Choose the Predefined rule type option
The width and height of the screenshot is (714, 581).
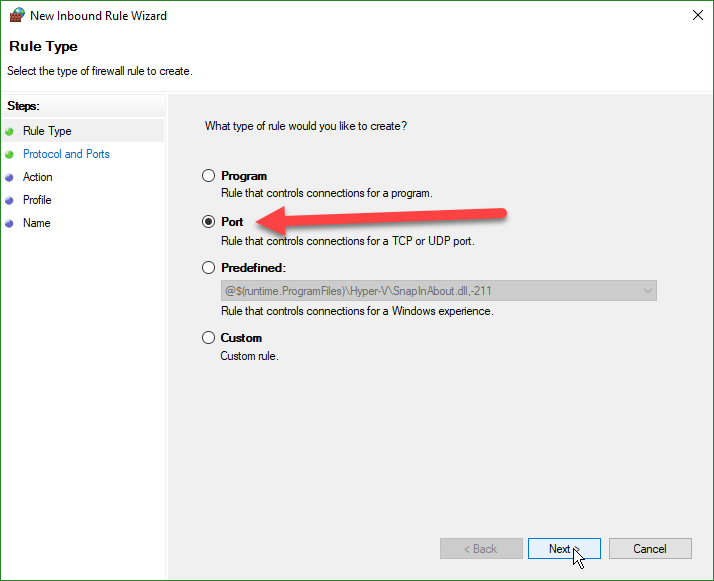pos(209,268)
